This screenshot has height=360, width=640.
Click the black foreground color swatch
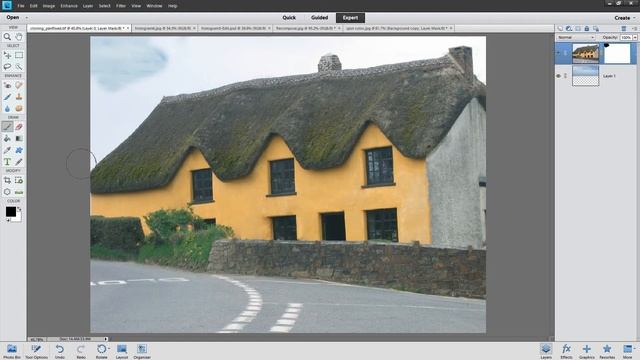(11, 212)
